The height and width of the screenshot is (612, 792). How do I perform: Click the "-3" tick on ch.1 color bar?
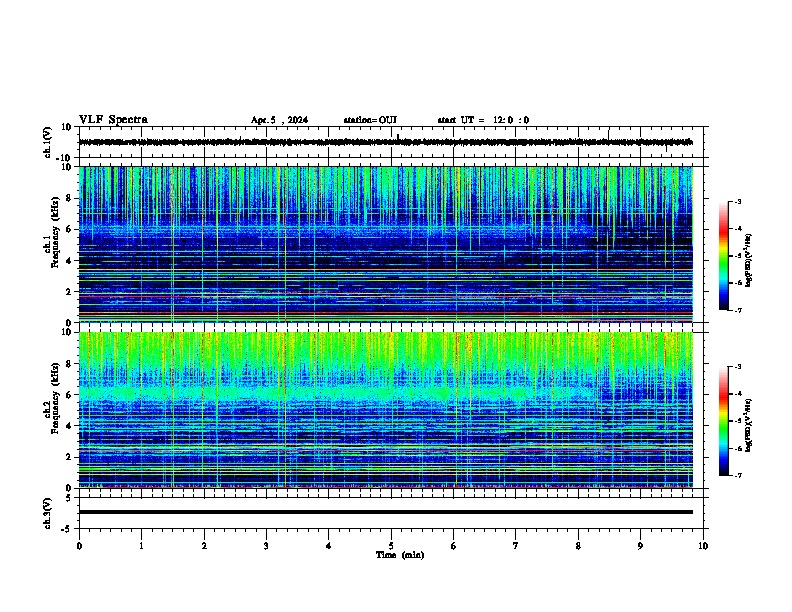click(738, 202)
